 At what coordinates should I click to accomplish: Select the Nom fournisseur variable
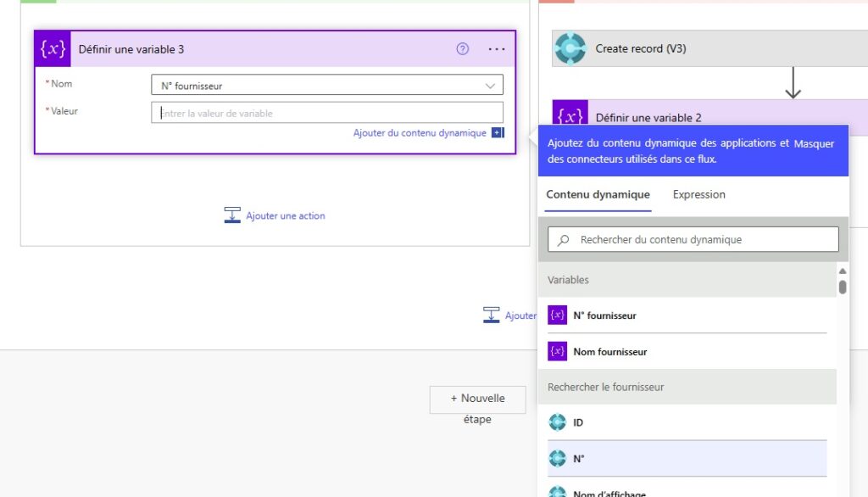[x=609, y=352]
